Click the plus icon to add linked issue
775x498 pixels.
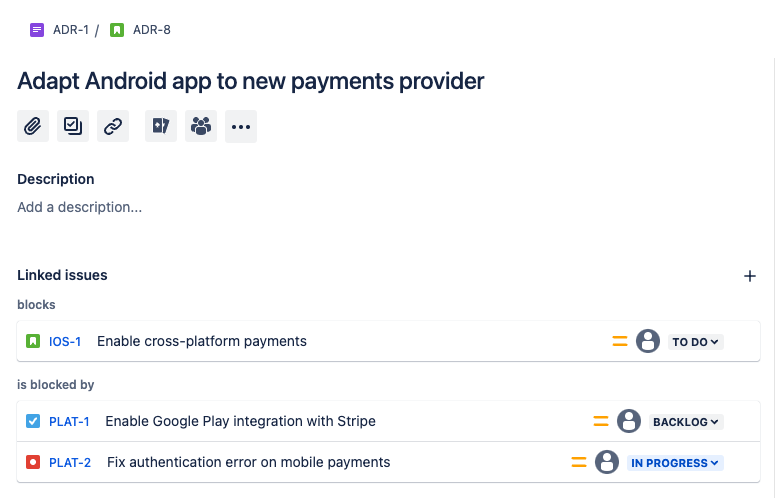750,276
